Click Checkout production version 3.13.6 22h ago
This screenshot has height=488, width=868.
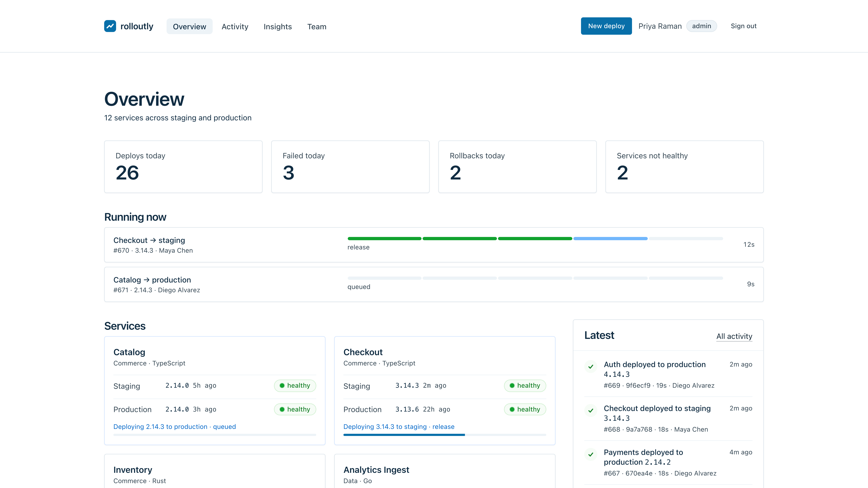click(423, 409)
